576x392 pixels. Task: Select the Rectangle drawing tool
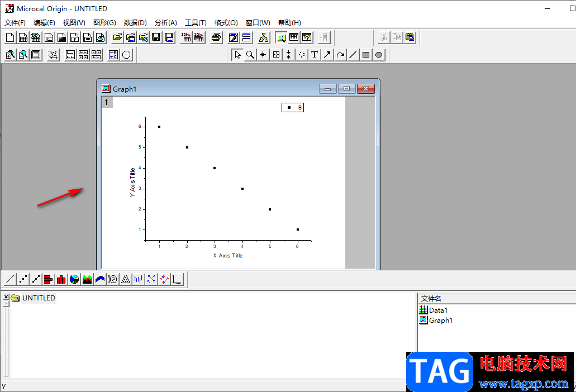point(366,55)
